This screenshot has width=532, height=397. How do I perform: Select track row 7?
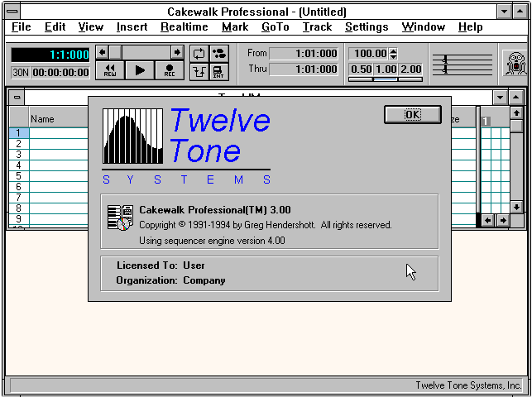coord(18,198)
